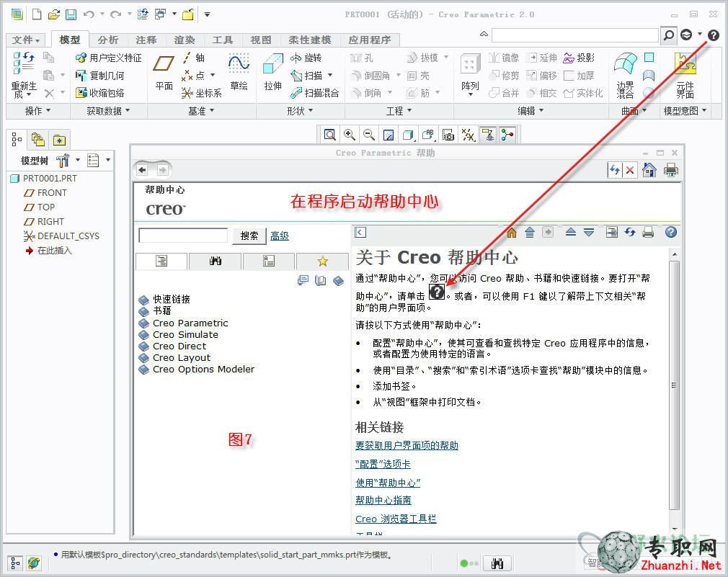The image size is (728, 577).
Task: Click the Help question mark icon in ribbon
Action: [x=713, y=35]
